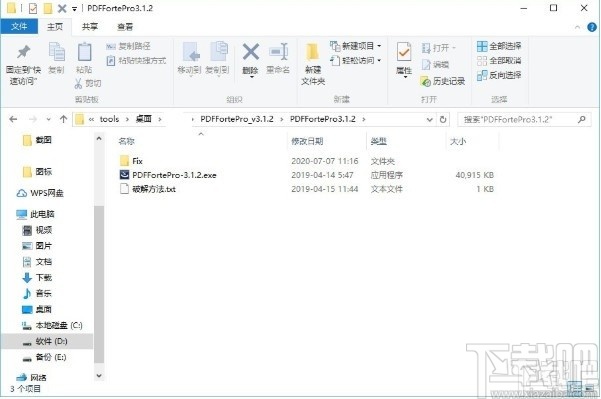The image size is (601, 399).
Task: Open the Properties checkmark icon
Action: (404, 52)
